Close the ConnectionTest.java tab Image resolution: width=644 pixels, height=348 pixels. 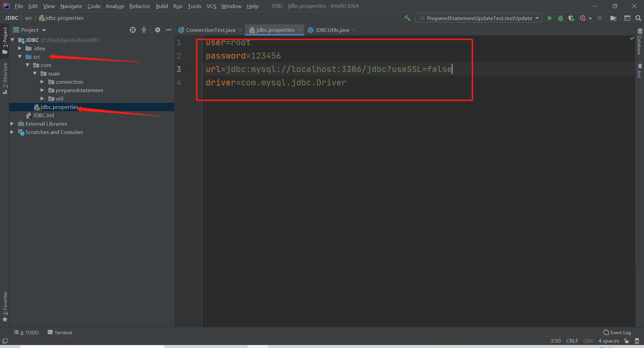click(240, 30)
